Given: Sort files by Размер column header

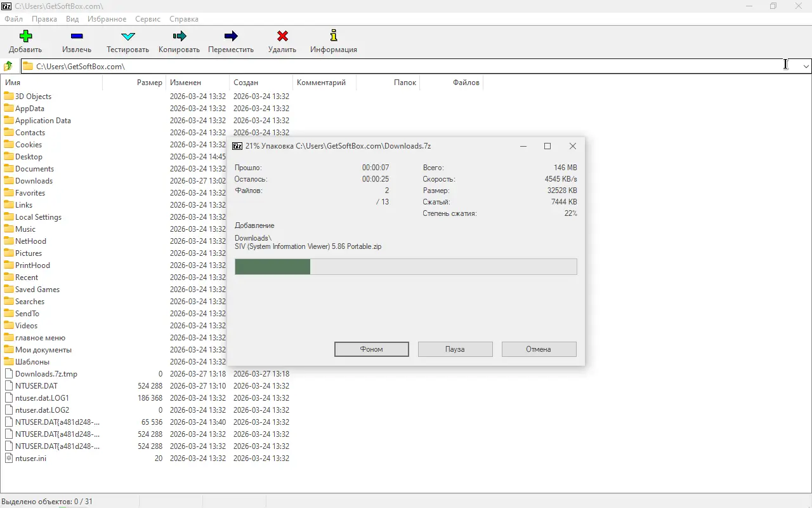Looking at the screenshot, I should pos(149,83).
